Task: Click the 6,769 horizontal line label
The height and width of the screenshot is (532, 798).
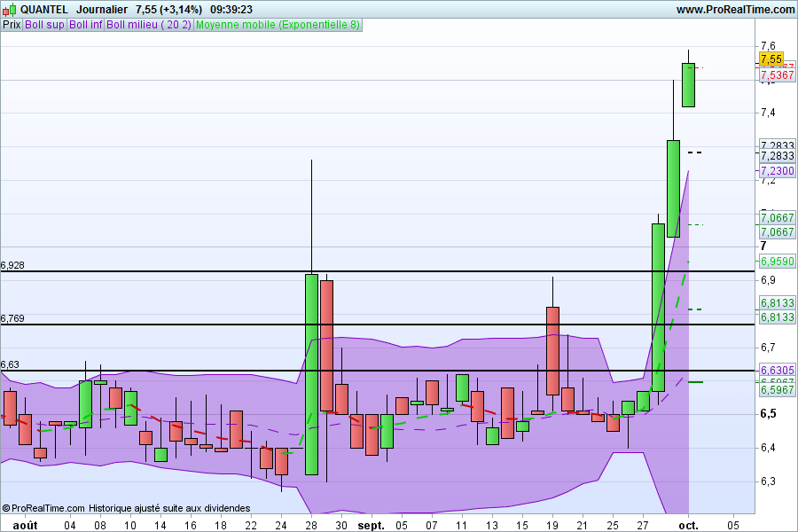Action: click(x=12, y=318)
